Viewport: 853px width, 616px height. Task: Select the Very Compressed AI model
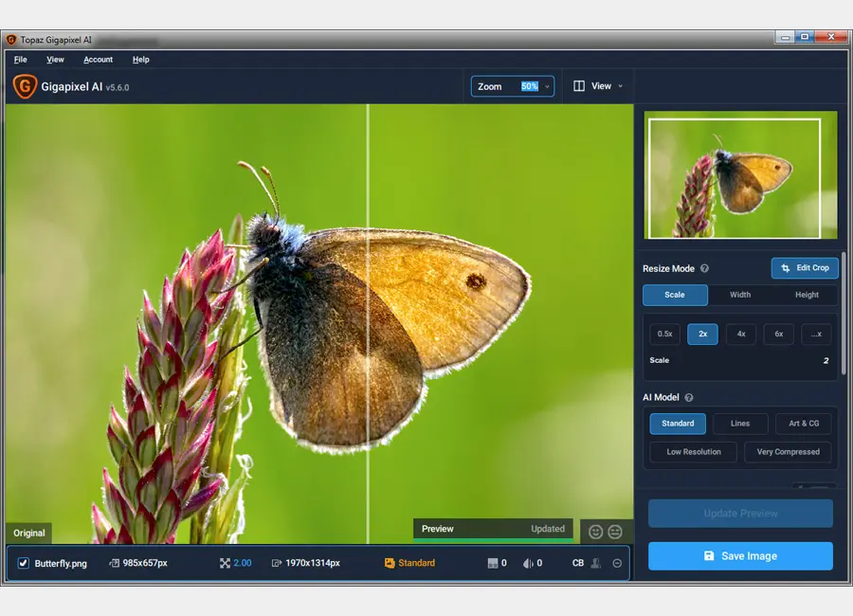pos(788,452)
